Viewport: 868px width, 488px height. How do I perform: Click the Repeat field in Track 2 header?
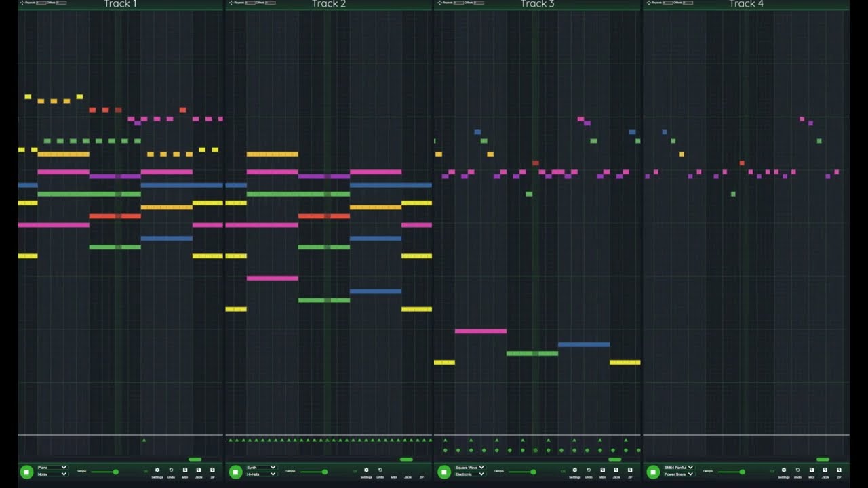(x=250, y=3)
